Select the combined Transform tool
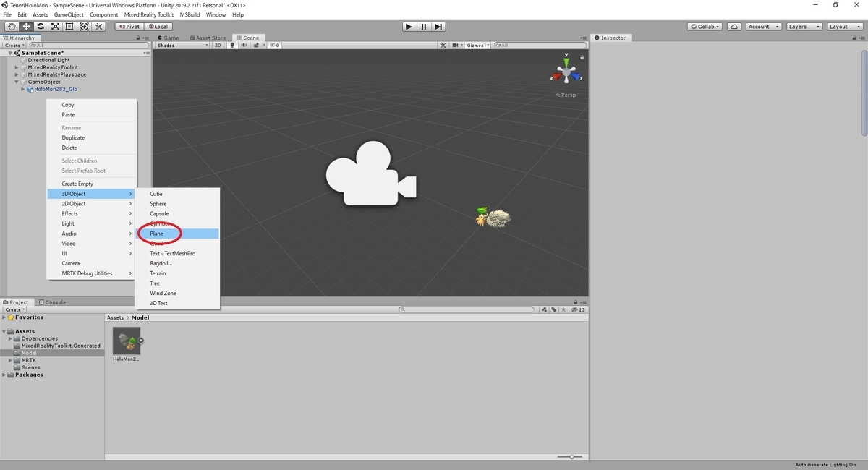The height and width of the screenshot is (470, 868). pos(84,27)
